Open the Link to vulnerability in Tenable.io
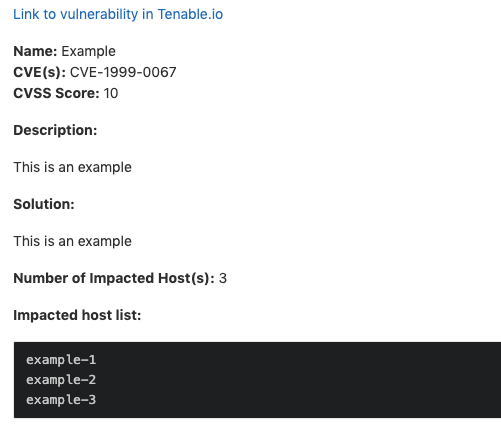The image size is (501, 428). pos(118,14)
